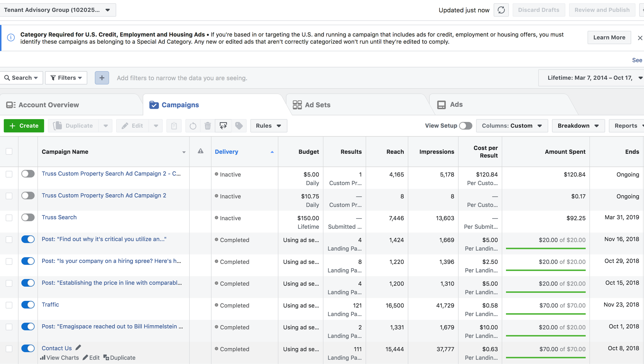Click the blue plus add filter icon
Screen dimensions: 644x364
click(102, 78)
